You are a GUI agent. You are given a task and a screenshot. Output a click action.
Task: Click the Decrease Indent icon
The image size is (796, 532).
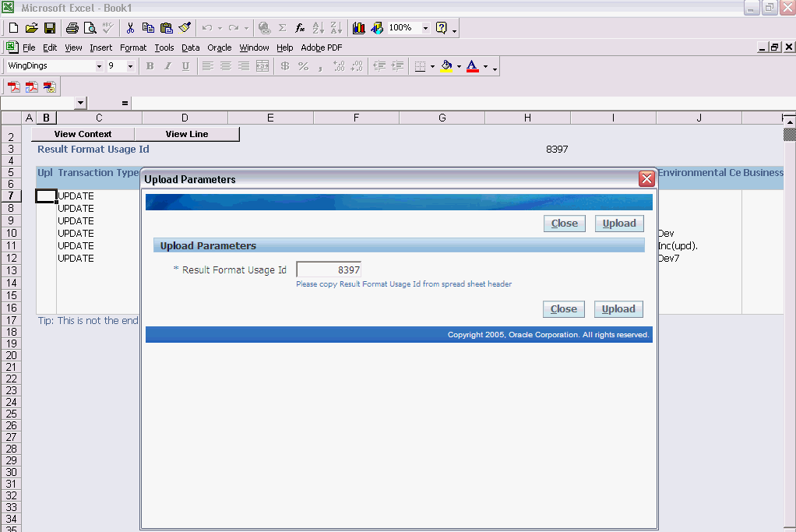tap(379, 66)
